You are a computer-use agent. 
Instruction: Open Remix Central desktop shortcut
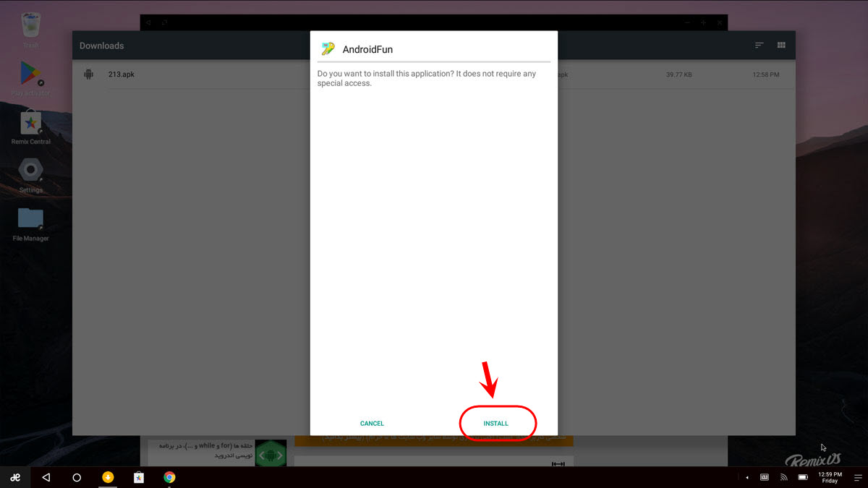[30, 127]
